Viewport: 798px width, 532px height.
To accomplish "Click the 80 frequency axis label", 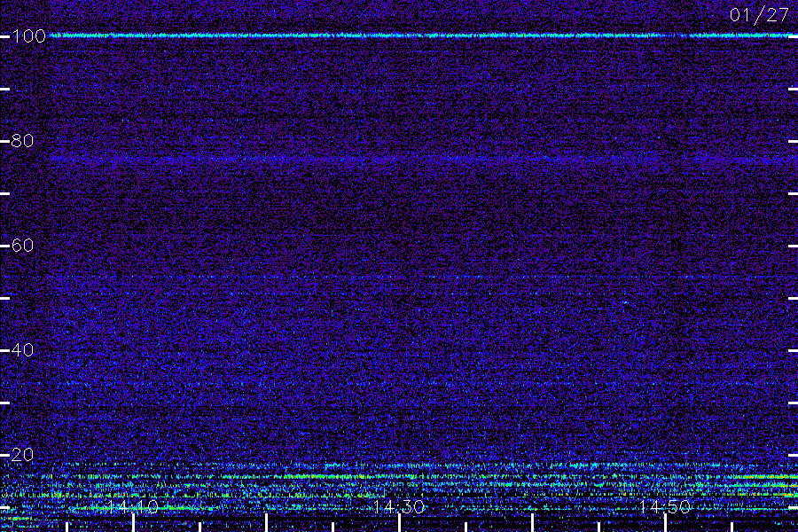I will point(22,141).
